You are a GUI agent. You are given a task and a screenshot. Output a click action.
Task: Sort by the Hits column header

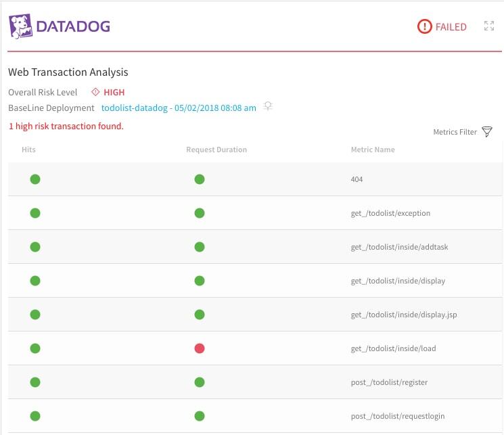tap(28, 150)
